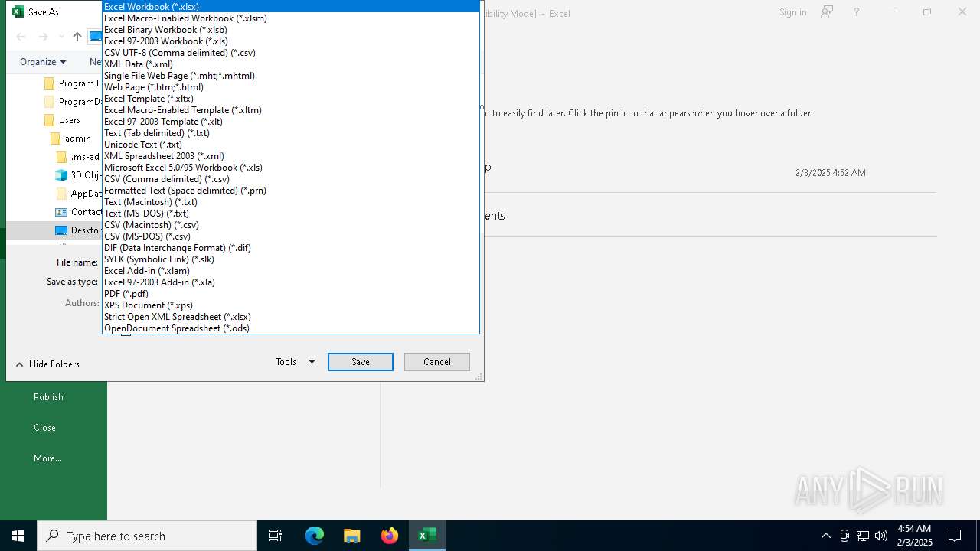980x551 pixels.
Task: Select Text (Macintosh) (*.txt)
Action: pos(291,202)
